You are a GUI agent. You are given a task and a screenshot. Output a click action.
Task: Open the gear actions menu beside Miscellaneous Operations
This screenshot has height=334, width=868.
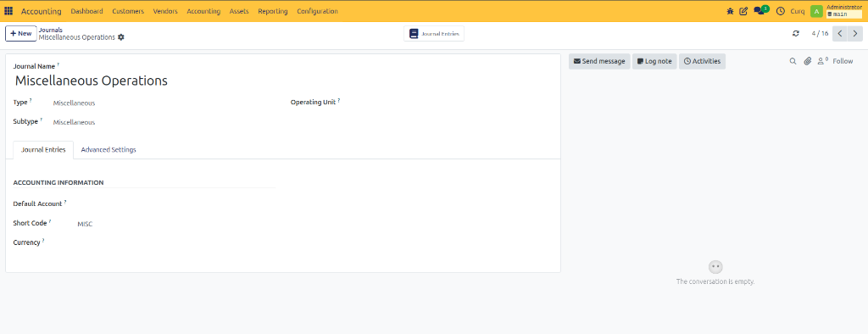click(121, 37)
